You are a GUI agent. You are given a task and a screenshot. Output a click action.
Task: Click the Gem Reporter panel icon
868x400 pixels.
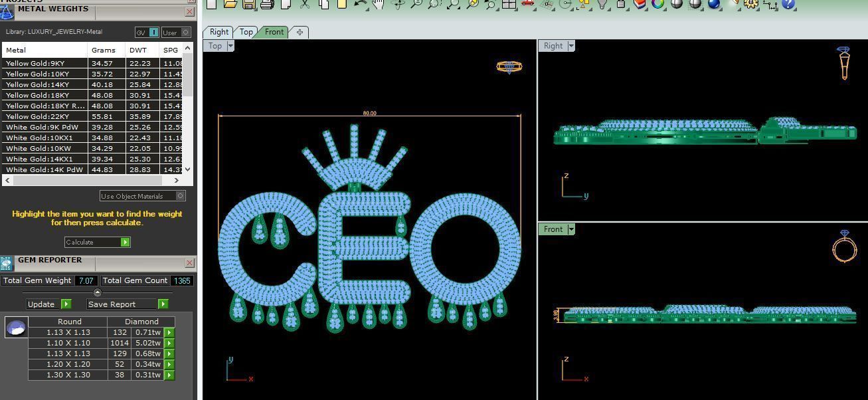point(7,264)
